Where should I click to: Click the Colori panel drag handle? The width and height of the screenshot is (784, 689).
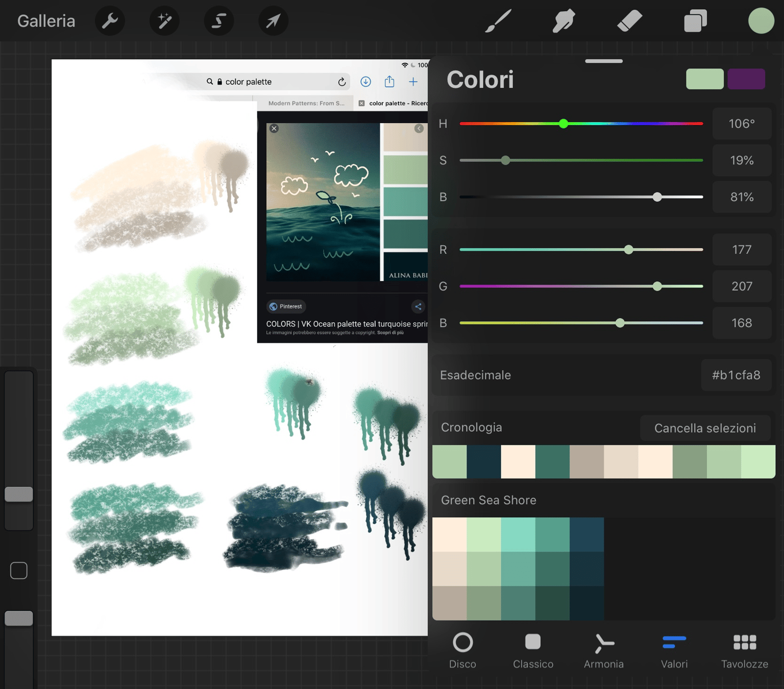pyautogui.click(x=604, y=61)
